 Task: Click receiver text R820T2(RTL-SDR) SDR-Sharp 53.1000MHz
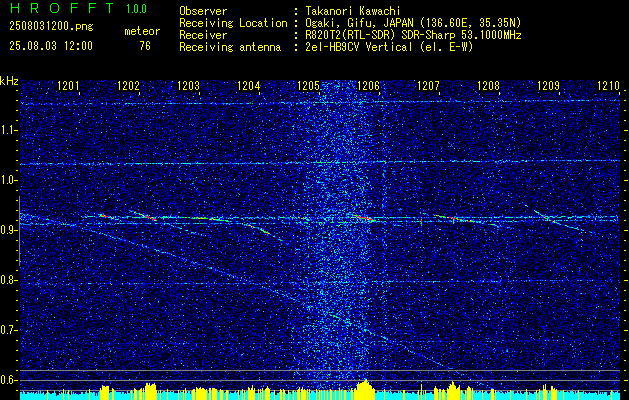point(413,35)
